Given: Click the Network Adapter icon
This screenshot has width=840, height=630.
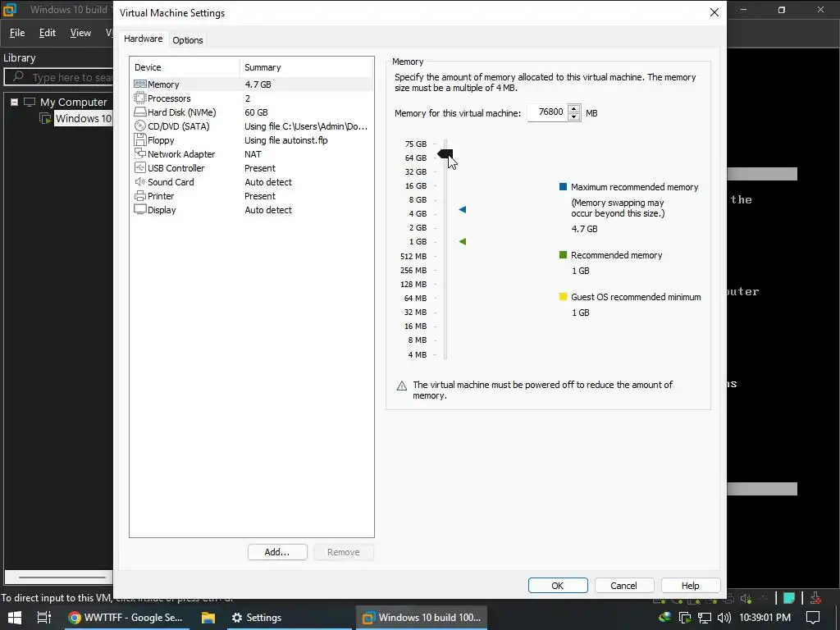Looking at the screenshot, I should coord(139,153).
